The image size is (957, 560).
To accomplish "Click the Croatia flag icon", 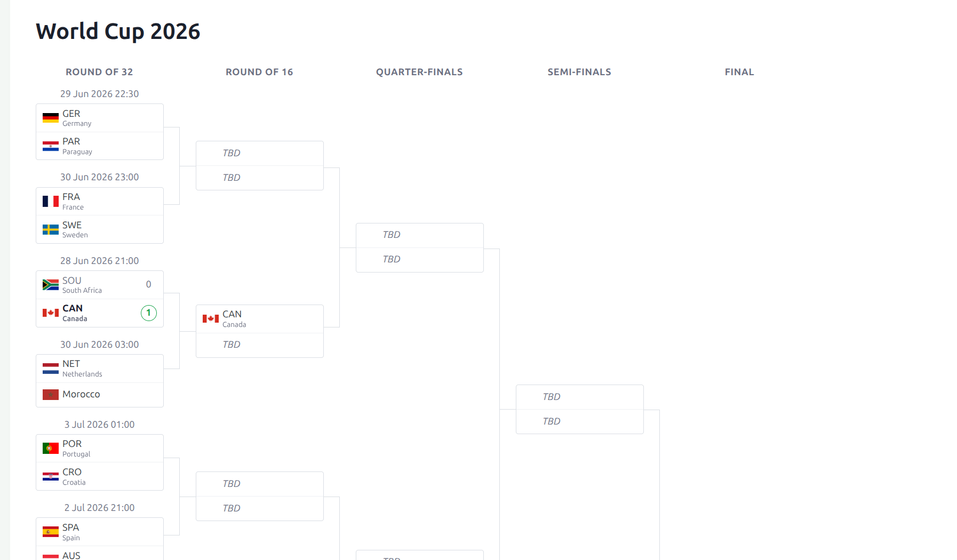I will [51, 476].
